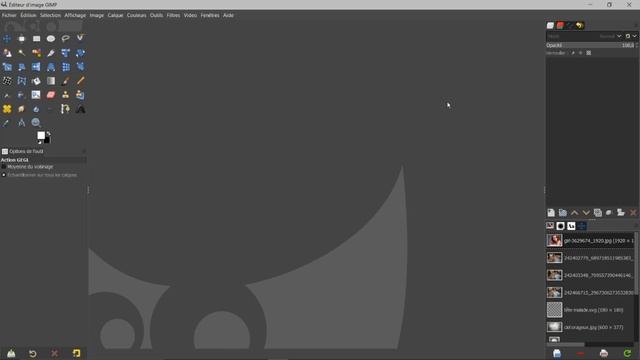The image size is (640, 360).
Task: Open the Fenêtres menu
Action: pos(210,15)
